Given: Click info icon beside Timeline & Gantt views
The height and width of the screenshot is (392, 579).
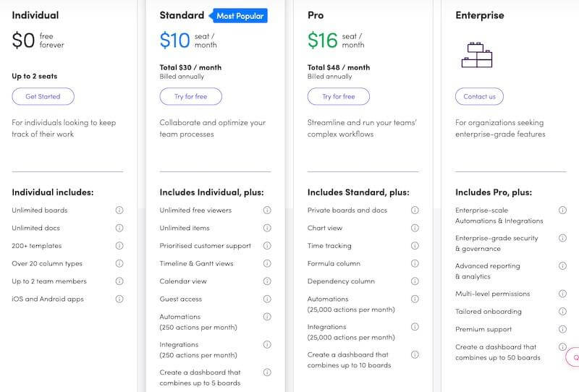Looking at the screenshot, I should tap(267, 263).
